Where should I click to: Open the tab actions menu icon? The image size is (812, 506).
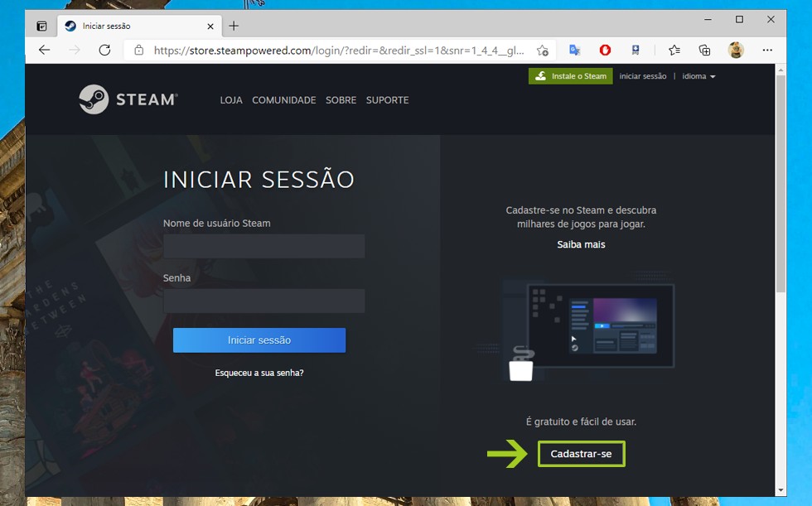click(x=41, y=26)
